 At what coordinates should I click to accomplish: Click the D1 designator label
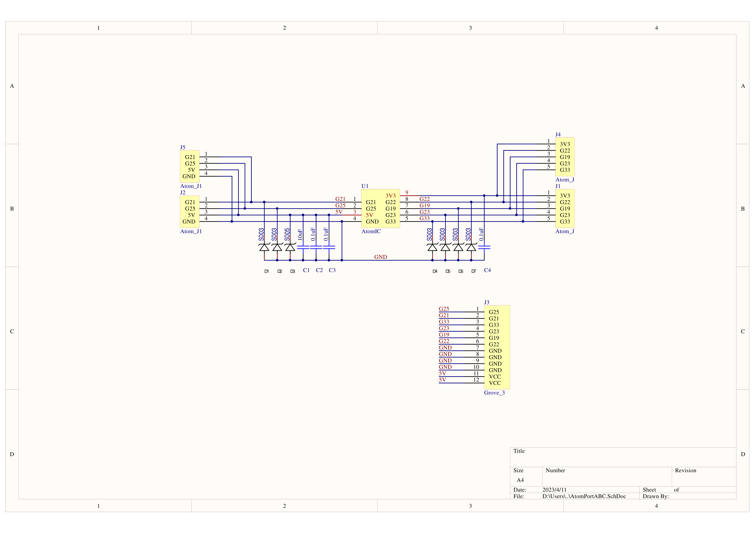[x=266, y=271]
